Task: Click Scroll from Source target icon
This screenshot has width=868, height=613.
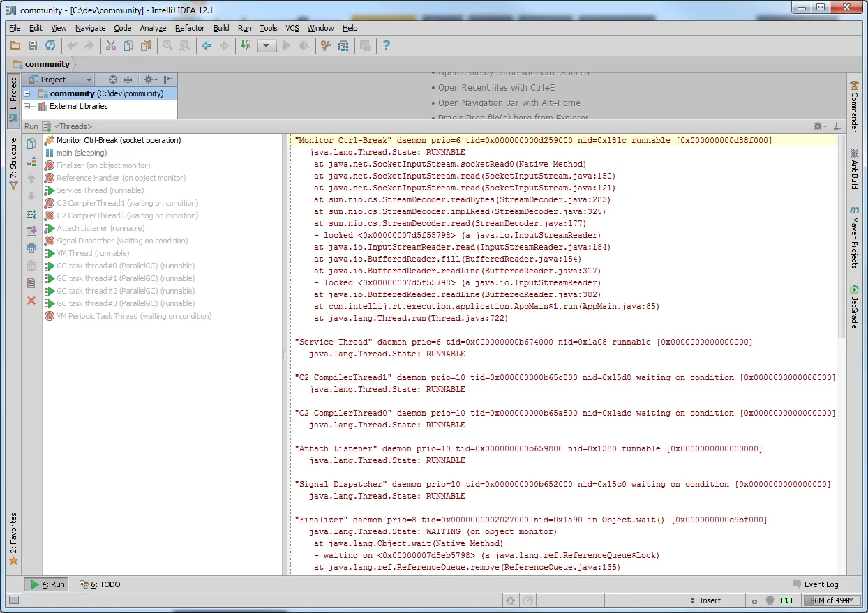Action: [x=113, y=80]
